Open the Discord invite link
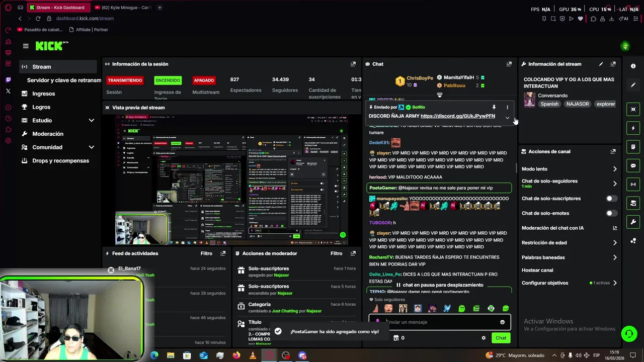This screenshot has height=362, width=644. [x=458, y=116]
